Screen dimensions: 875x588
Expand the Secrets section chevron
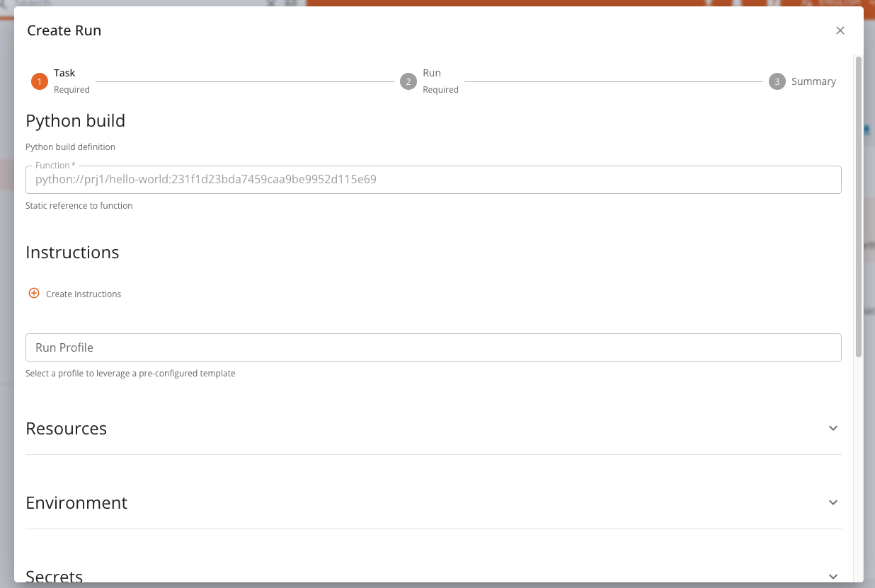point(833,576)
